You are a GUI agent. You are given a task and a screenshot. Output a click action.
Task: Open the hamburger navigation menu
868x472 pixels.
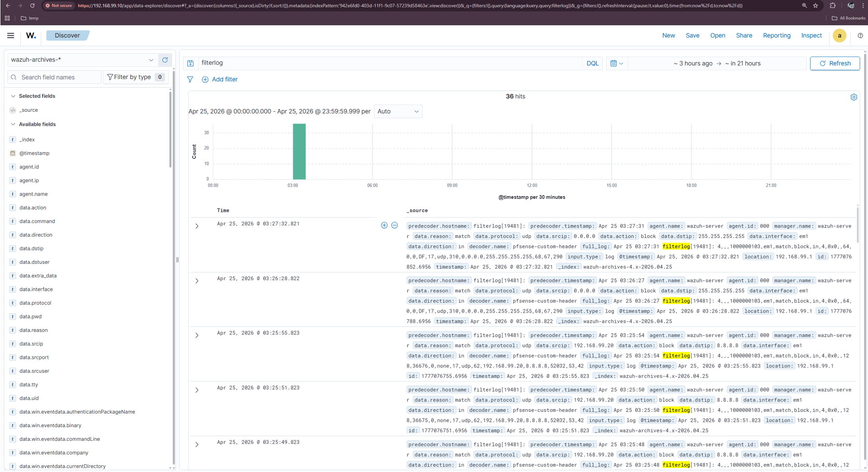(x=10, y=35)
